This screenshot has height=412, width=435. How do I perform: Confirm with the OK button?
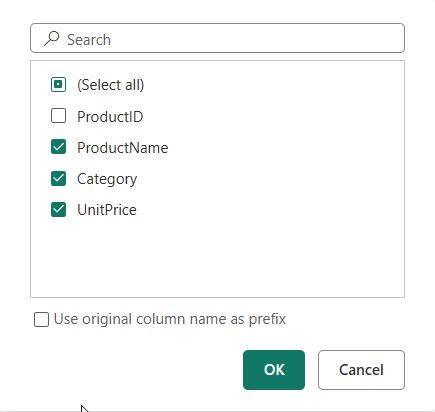point(274,370)
